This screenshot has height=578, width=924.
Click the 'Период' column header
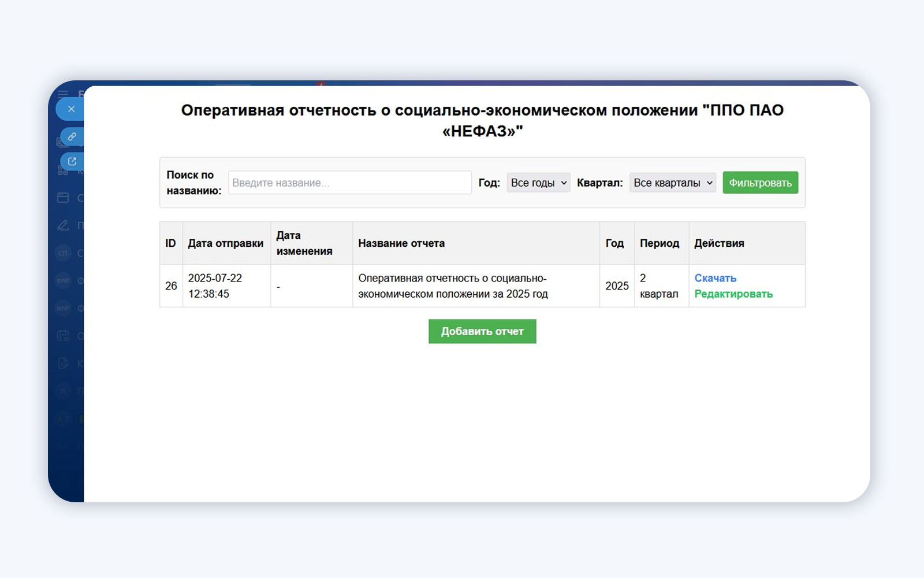pyautogui.click(x=662, y=243)
